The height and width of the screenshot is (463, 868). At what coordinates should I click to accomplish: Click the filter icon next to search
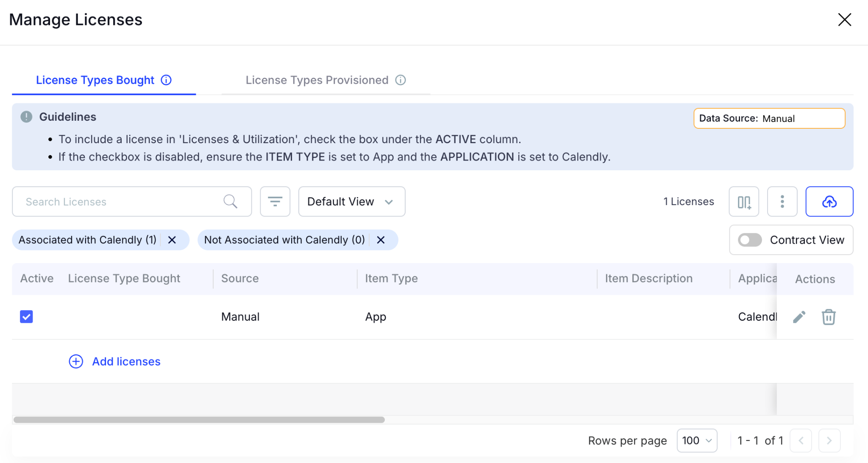275,202
